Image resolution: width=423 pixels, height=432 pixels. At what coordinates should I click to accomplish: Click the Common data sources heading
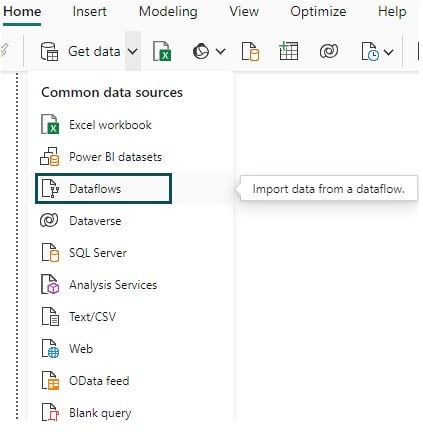tap(112, 92)
